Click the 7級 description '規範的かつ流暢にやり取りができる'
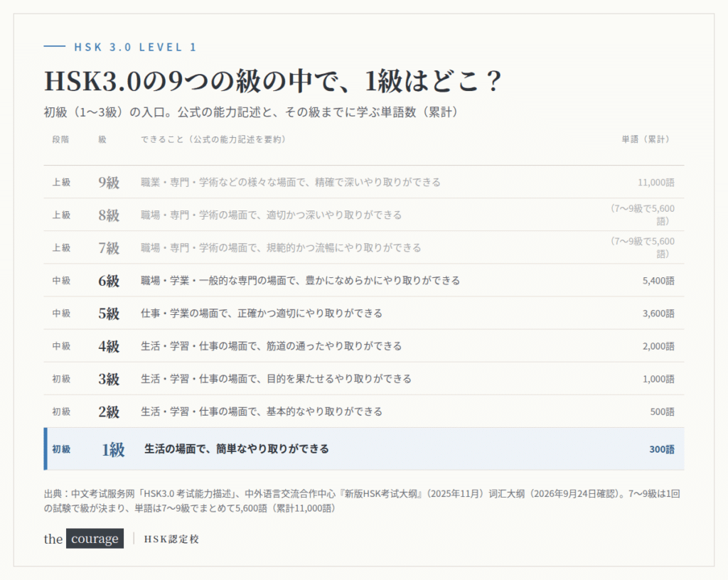The image size is (728, 580). (x=343, y=248)
